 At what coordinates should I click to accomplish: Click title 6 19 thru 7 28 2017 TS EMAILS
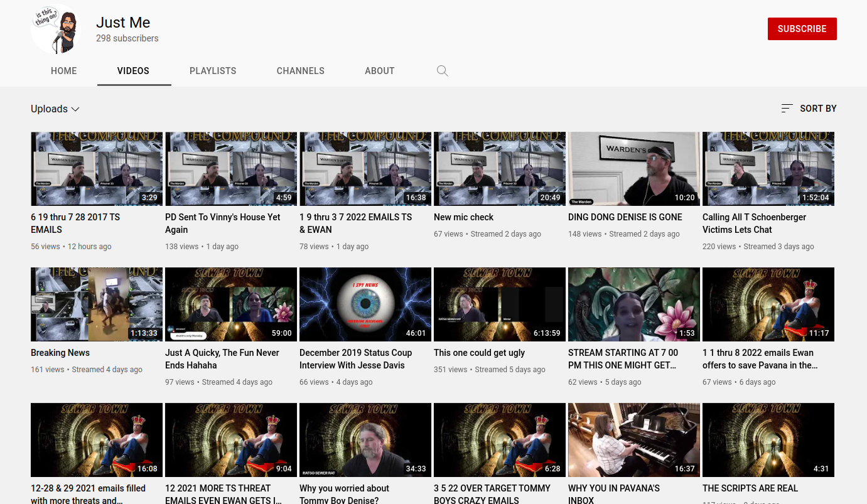point(75,223)
